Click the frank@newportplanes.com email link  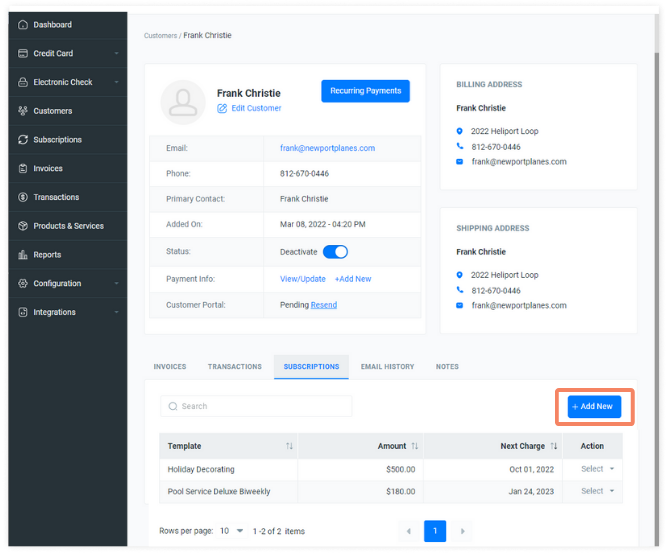coord(327,148)
